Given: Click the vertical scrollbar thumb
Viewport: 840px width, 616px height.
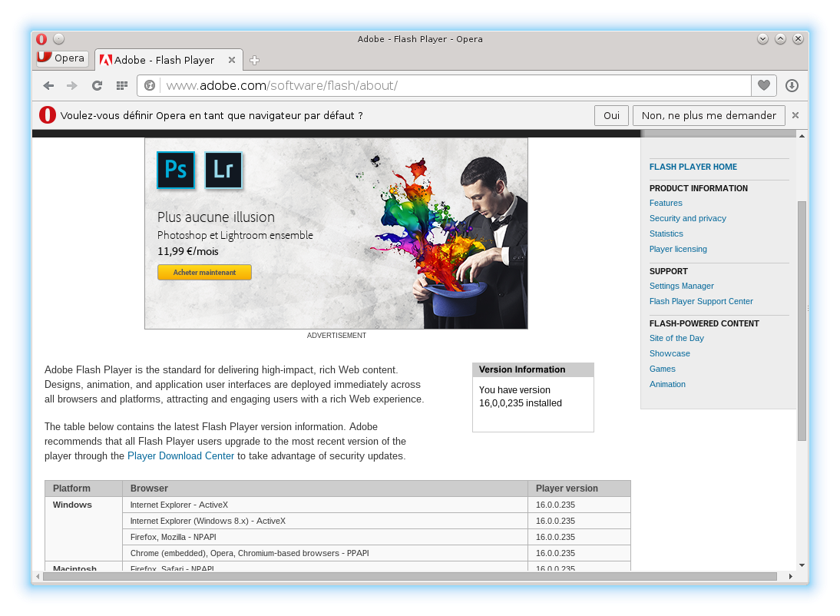Looking at the screenshot, I should (802, 320).
